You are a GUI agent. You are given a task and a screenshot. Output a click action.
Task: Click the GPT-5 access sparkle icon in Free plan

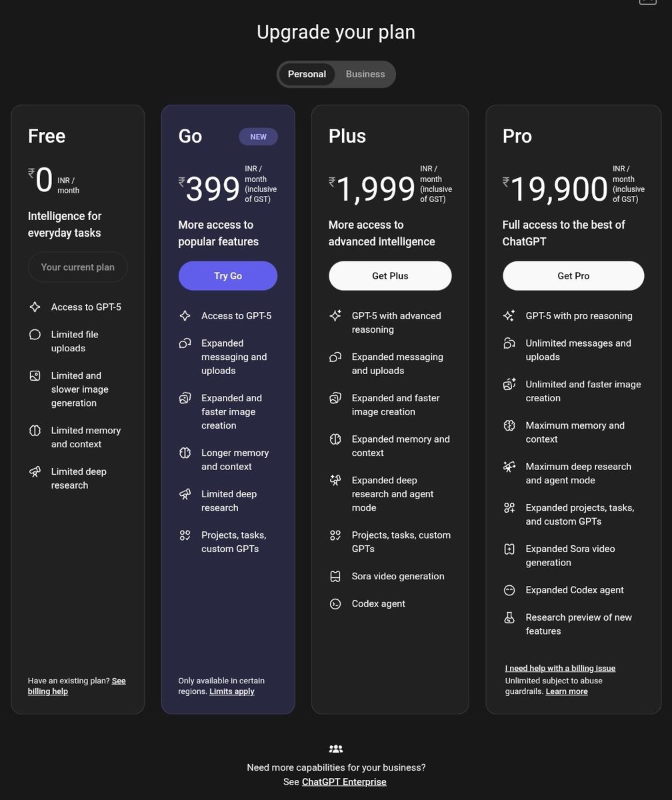[x=35, y=307]
